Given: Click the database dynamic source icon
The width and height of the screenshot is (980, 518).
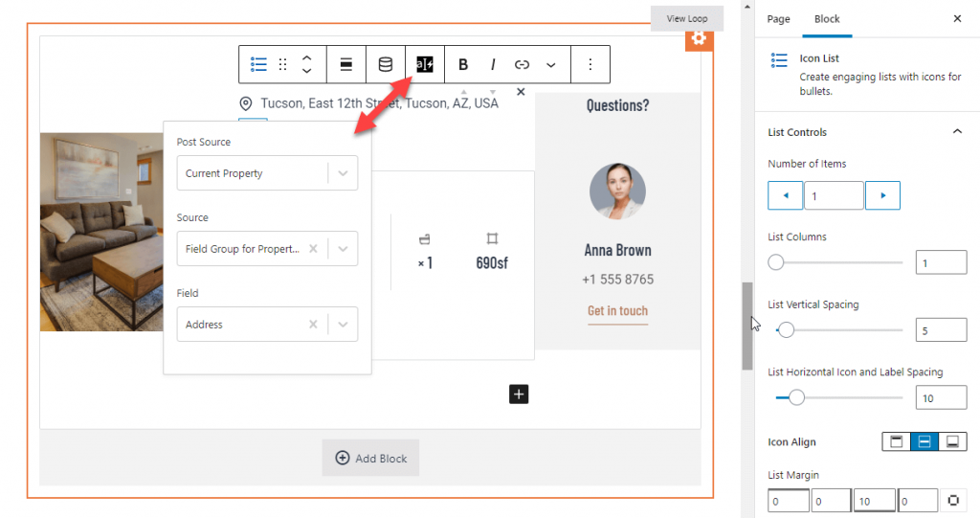Looking at the screenshot, I should tap(386, 64).
